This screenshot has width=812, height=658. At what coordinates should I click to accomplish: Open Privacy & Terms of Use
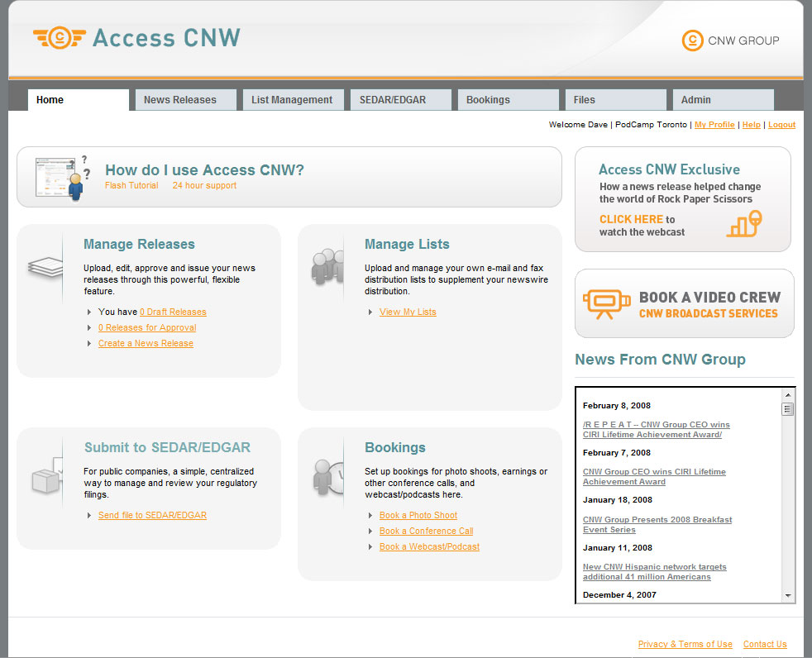(685, 644)
